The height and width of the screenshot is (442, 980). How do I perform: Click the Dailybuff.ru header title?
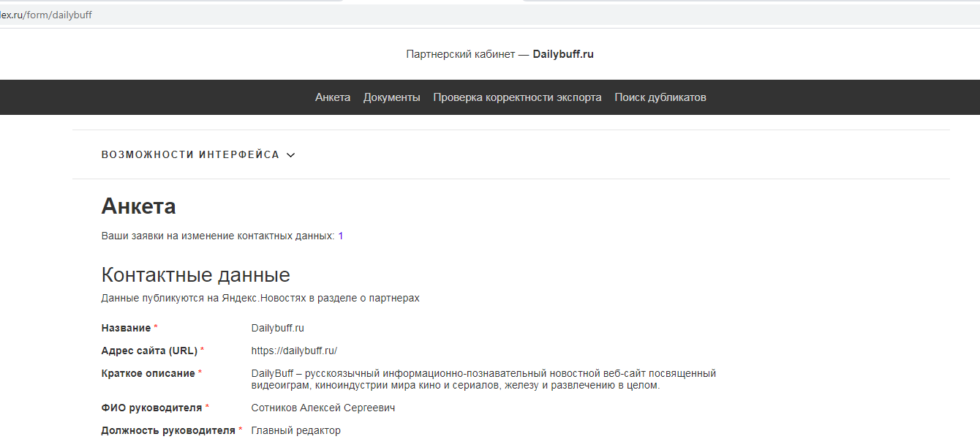pyautogui.click(x=563, y=54)
